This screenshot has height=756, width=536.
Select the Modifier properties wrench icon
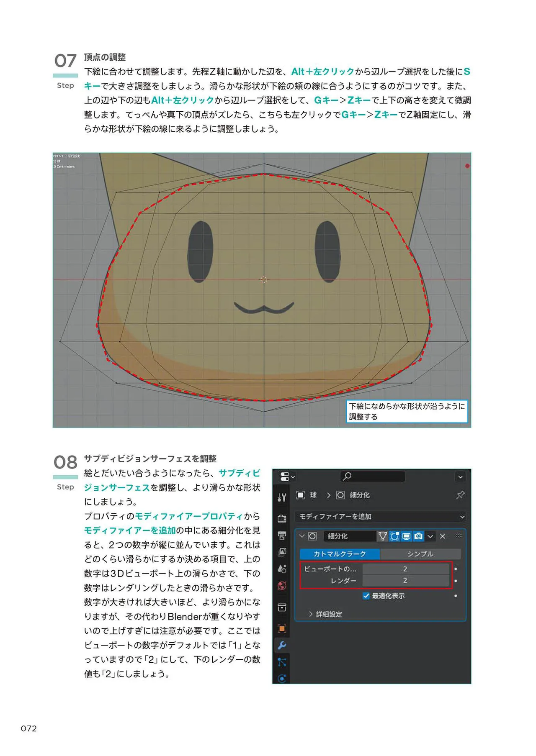[x=282, y=645]
